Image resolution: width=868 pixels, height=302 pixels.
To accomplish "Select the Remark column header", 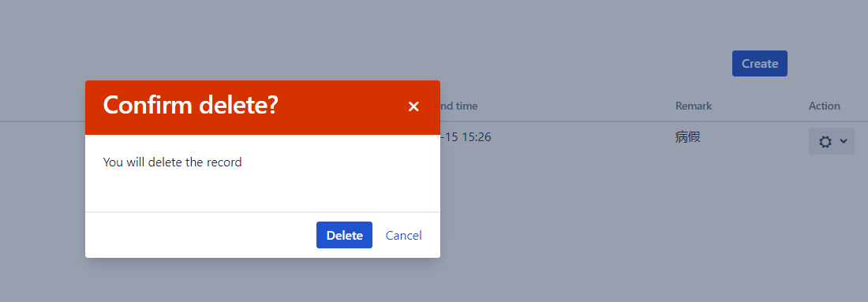I will tap(694, 106).
